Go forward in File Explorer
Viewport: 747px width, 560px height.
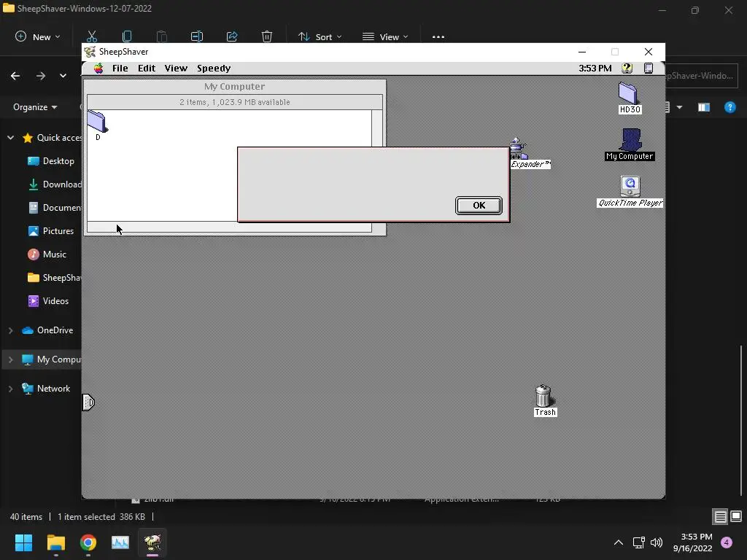click(x=41, y=76)
